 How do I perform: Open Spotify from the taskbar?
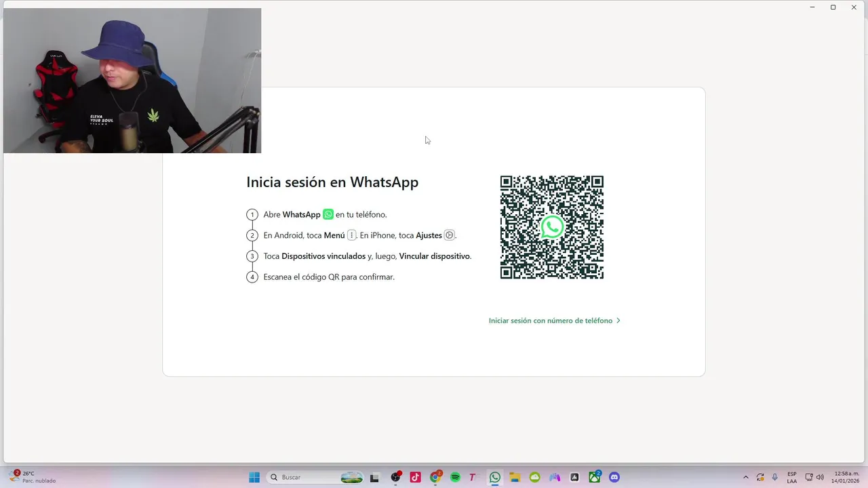455,477
